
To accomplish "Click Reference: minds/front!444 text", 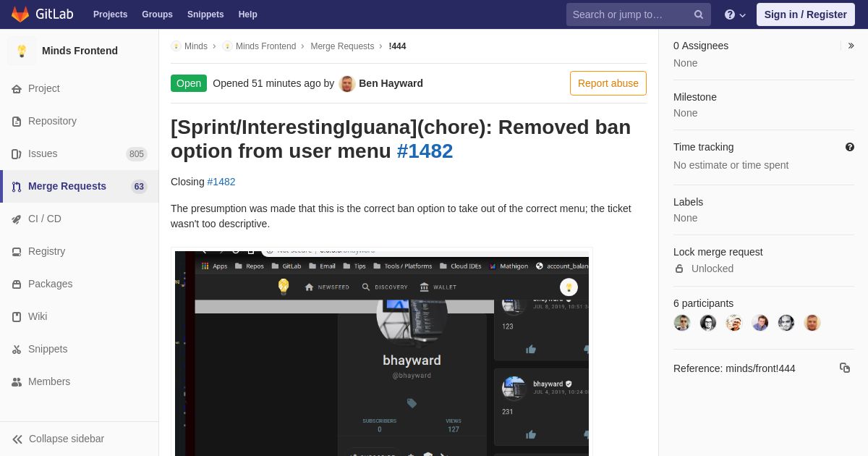I will click(x=734, y=368).
